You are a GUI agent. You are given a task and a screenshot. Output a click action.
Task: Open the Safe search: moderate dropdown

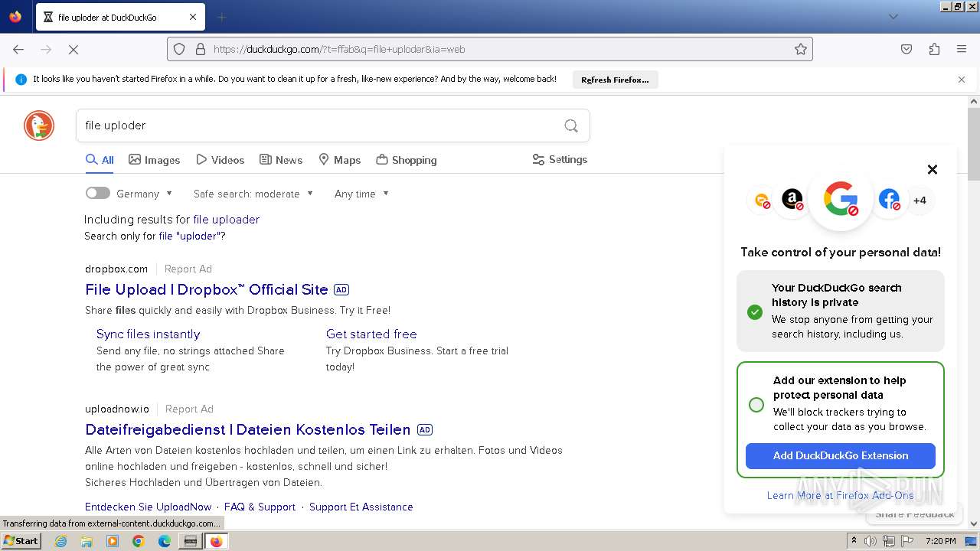click(x=253, y=194)
